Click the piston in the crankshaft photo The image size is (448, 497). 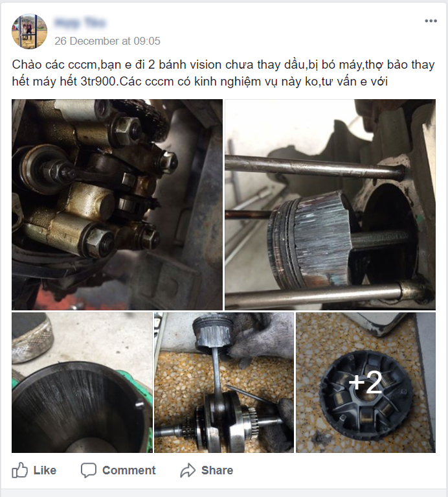click(x=210, y=333)
